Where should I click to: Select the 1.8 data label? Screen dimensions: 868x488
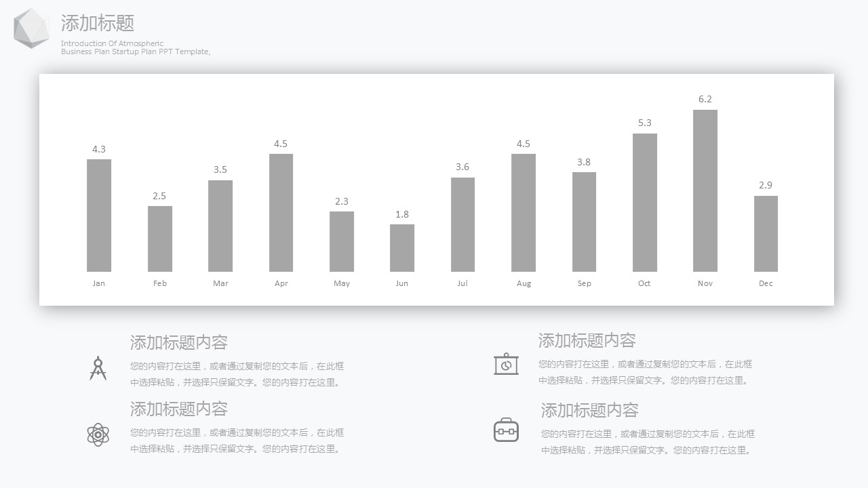402,214
